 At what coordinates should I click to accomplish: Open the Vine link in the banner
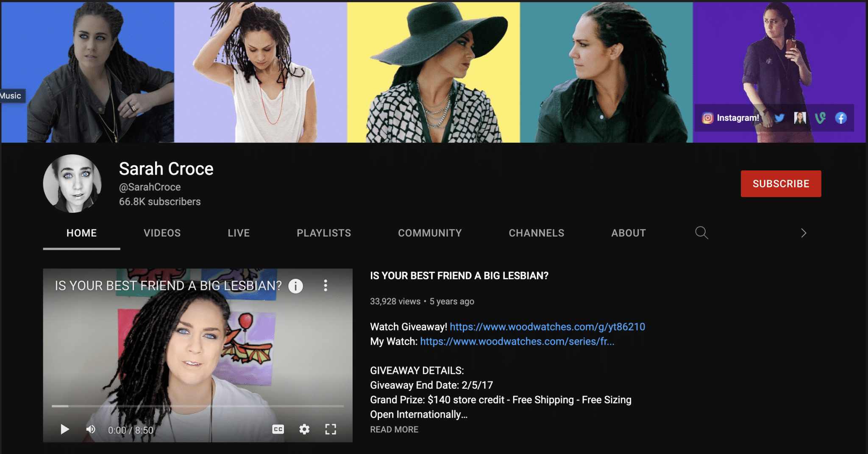tap(821, 118)
